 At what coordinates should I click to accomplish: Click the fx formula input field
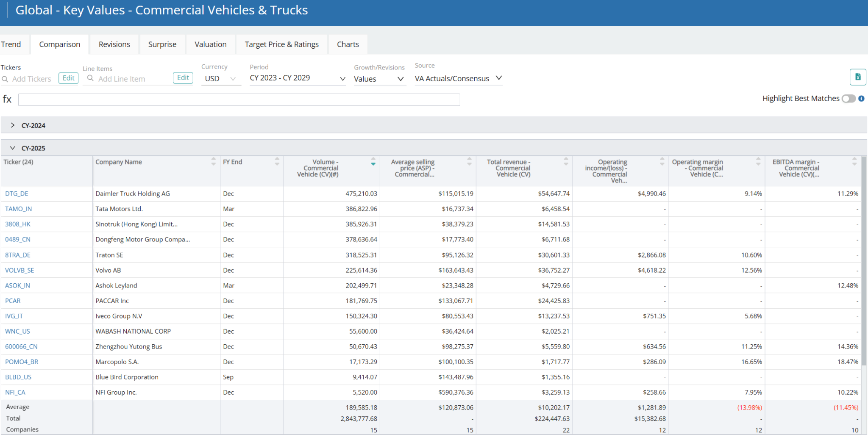239,100
